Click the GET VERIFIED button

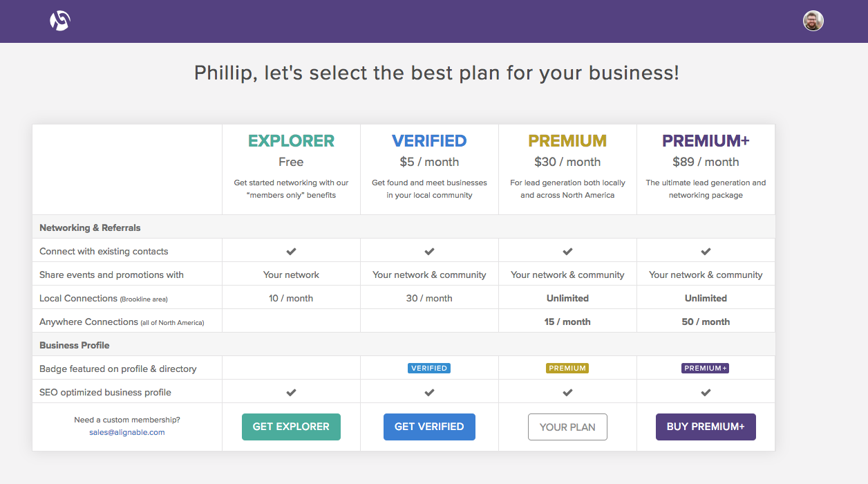pyautogui.click(x=429, y=427)
